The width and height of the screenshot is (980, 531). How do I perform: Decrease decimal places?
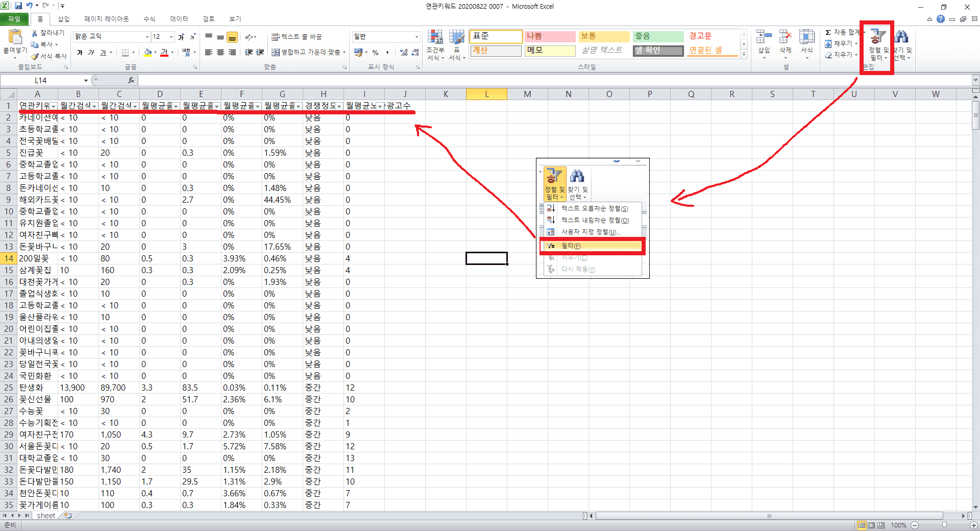415,52
